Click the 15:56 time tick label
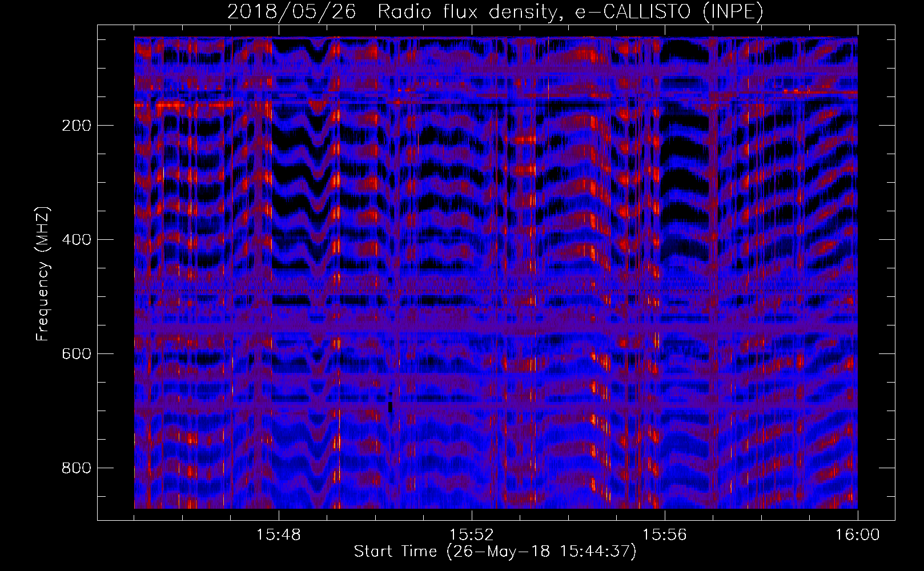The width and height of the screenshot is (924, 571). tap(665, 535)
